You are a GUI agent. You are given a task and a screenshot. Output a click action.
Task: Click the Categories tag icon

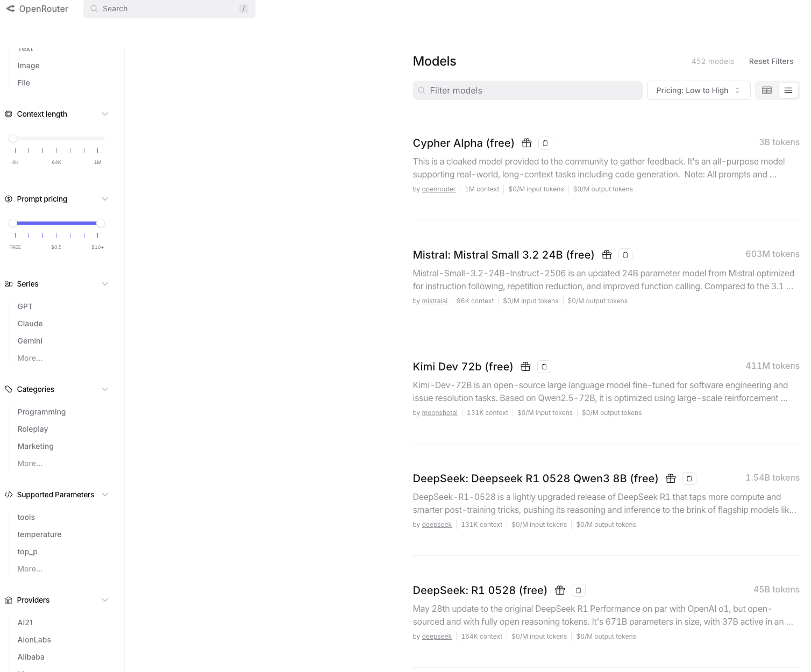click(x=9, y=389)
